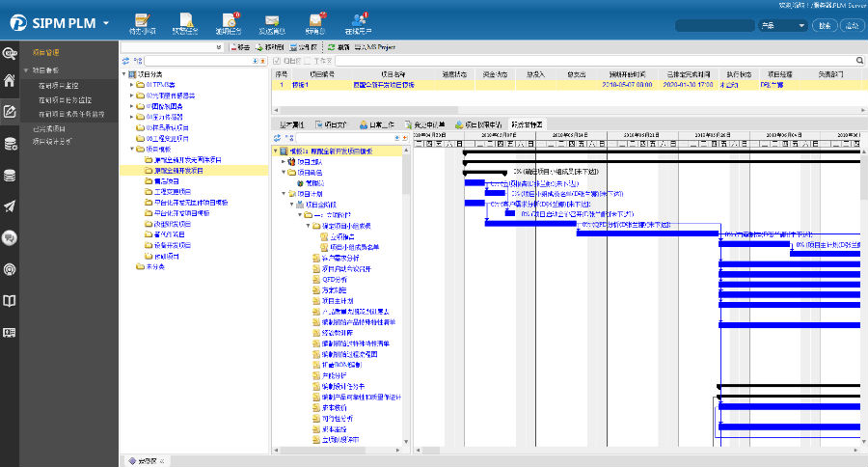Click the green refresh toolbar icon

coord(331,46)
